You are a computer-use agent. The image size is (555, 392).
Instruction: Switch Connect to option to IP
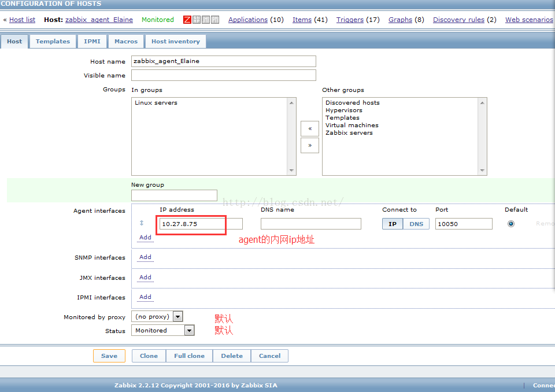(392, 224)
